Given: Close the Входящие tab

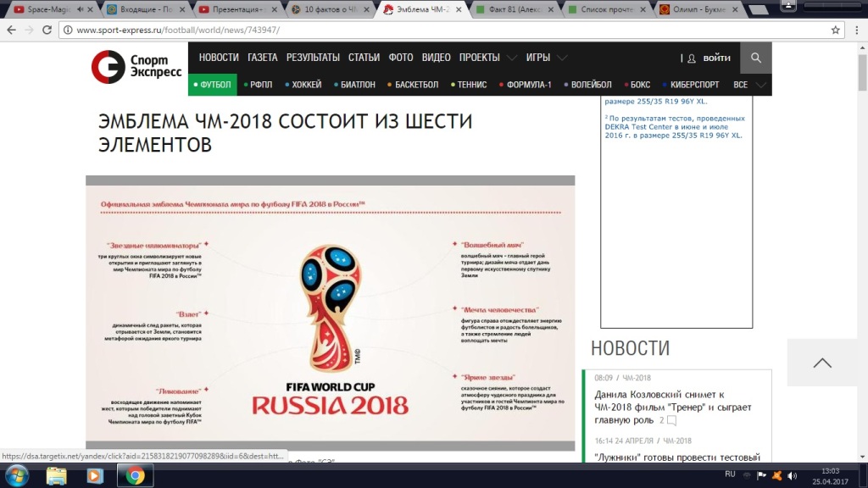Looking at the screenshot, I should (182, 9).
